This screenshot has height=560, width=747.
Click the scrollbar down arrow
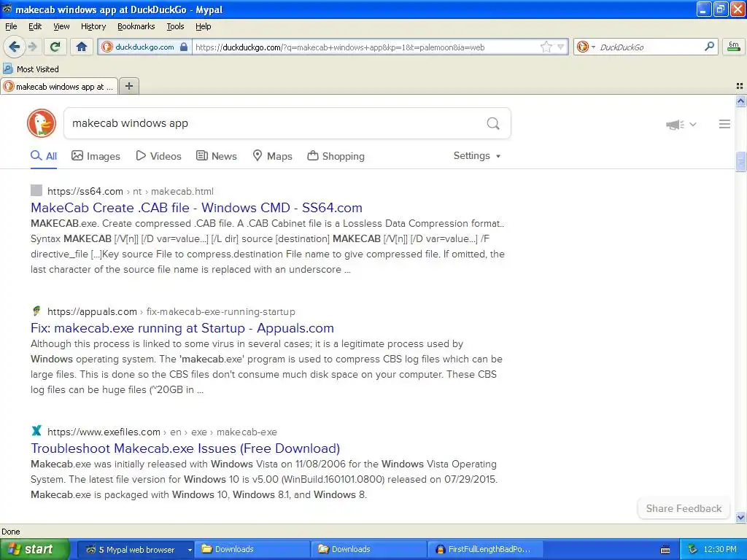click(x=741, y=517)
